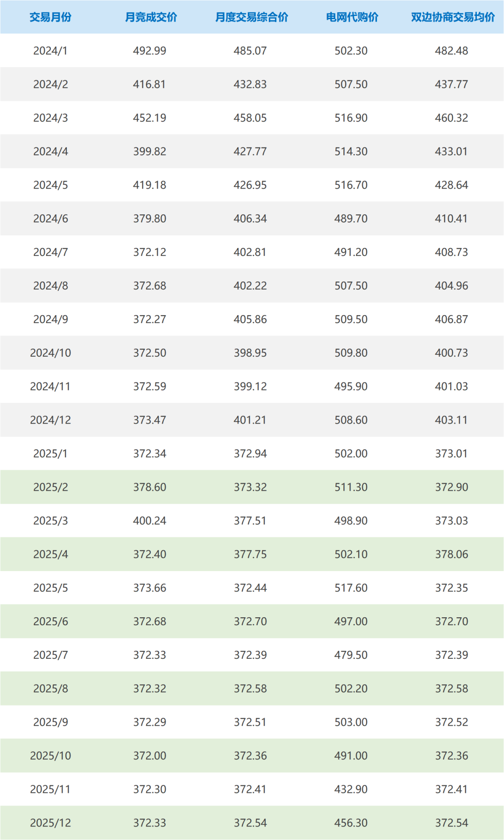Select the 2024/6 row date cell
Image resolution: width=504 pixels, height=840 pixels.
click(x=50, y=219)
